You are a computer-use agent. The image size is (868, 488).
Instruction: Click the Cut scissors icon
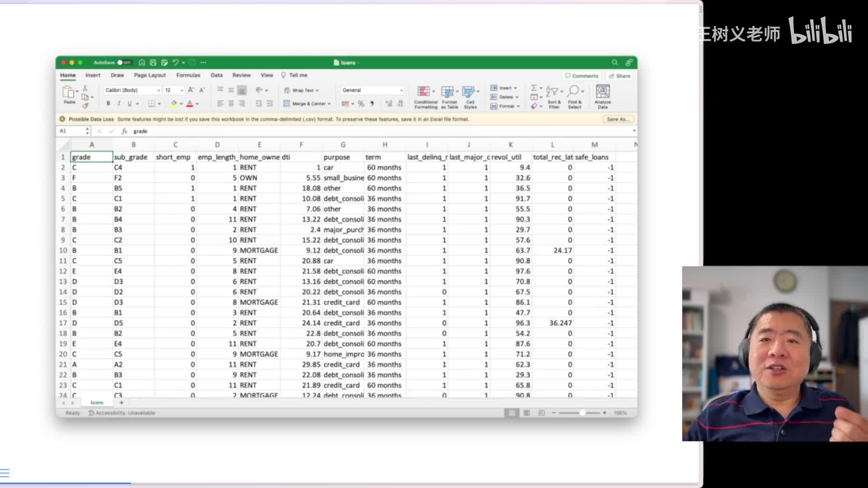[85, 88]
